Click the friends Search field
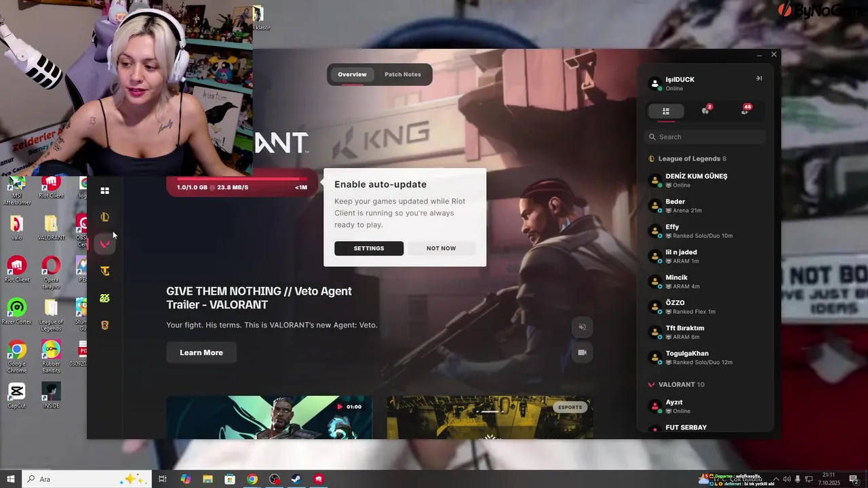868x488 pixels. pos(705,137)
